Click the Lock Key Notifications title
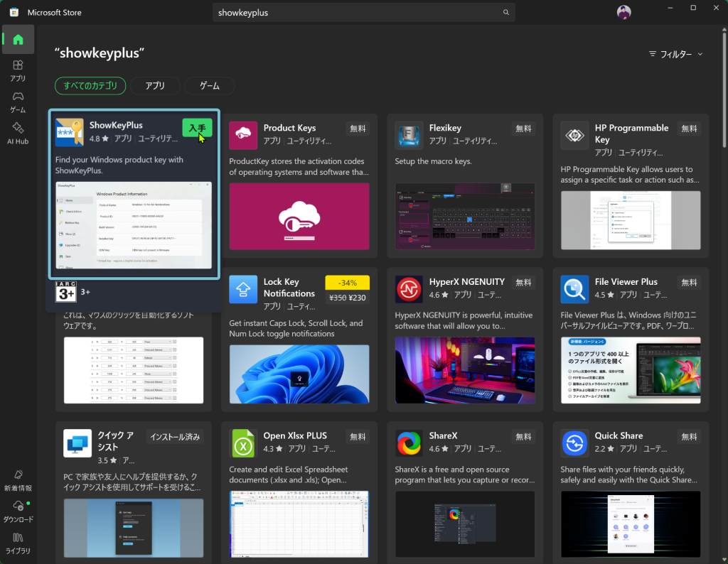 289,288
